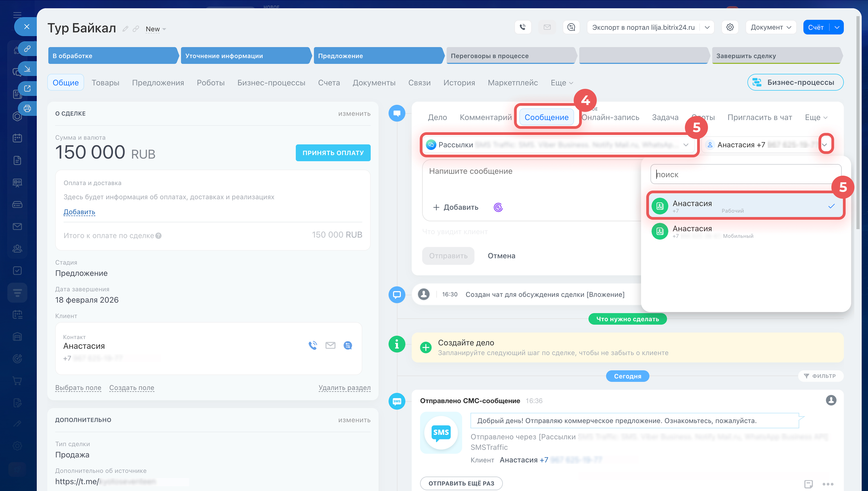Image resolution: width=868 pixels, height=491 pixels.
Task: Call contact Анастасия via phone icon
Action: (x=312, y=345)
